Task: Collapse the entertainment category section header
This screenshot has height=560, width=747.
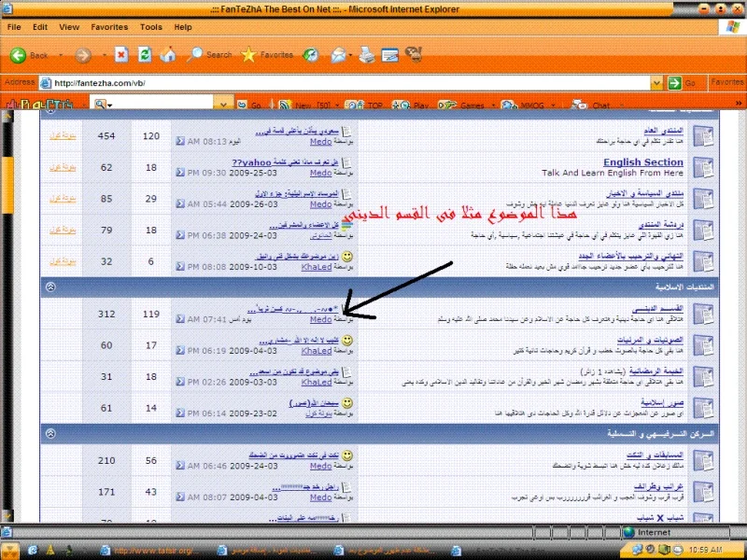Action: click(x=50, y=434)
